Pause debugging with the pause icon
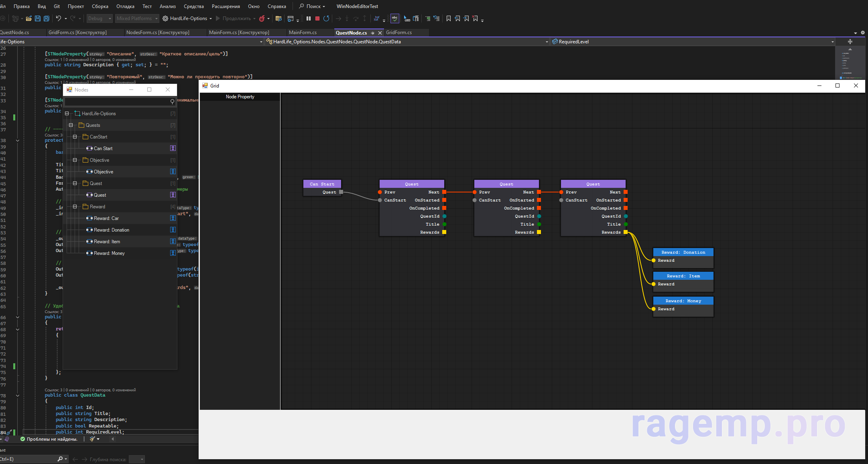Image resolution: width=868 pixels, height=464 pixels. click(309, 18)
